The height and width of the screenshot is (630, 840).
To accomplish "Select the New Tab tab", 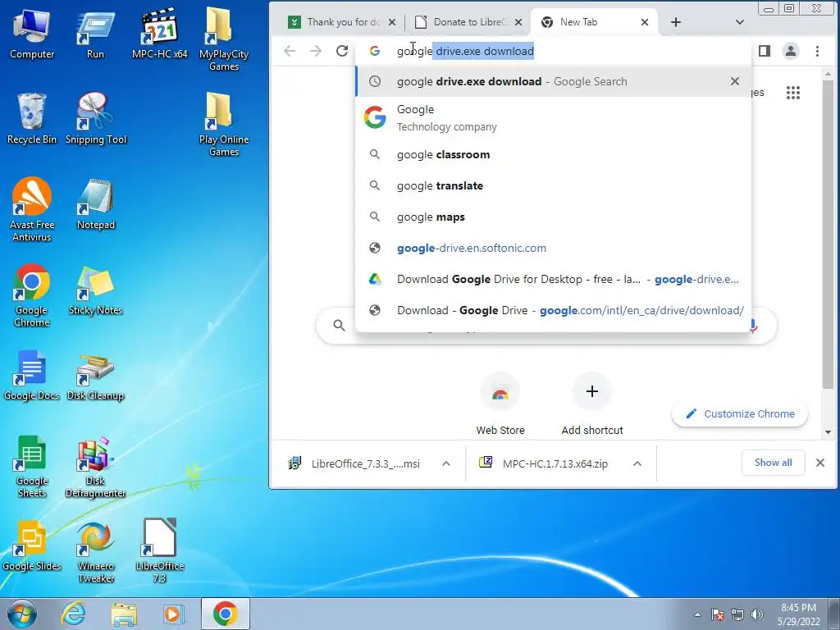I will click(x=594, y=22).
